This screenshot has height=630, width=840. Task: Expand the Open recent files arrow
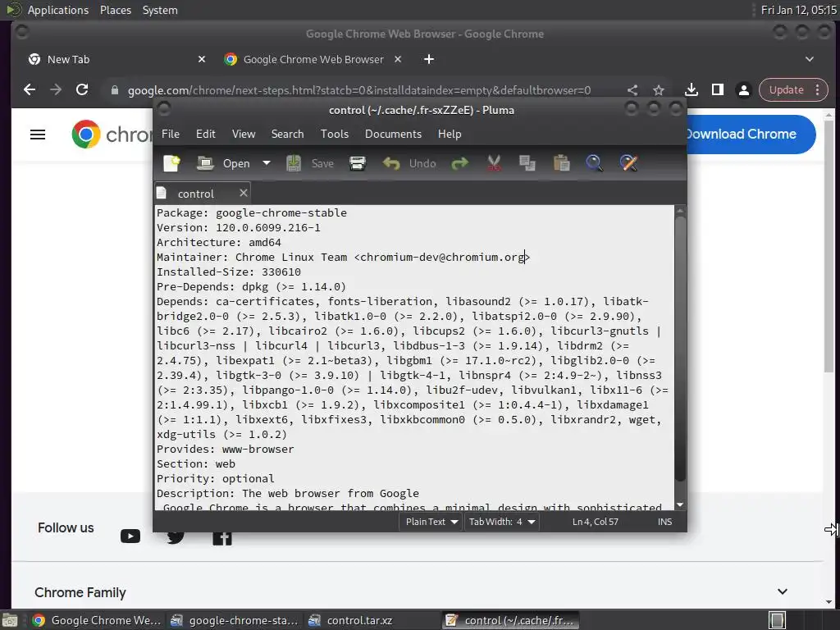coord(267,163)
